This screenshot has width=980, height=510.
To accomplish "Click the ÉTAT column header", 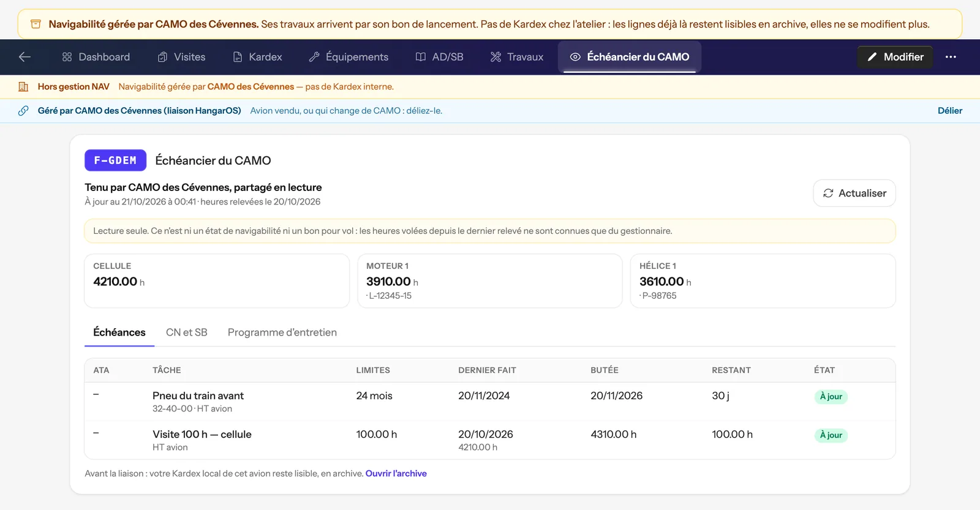I will point(824,370).
